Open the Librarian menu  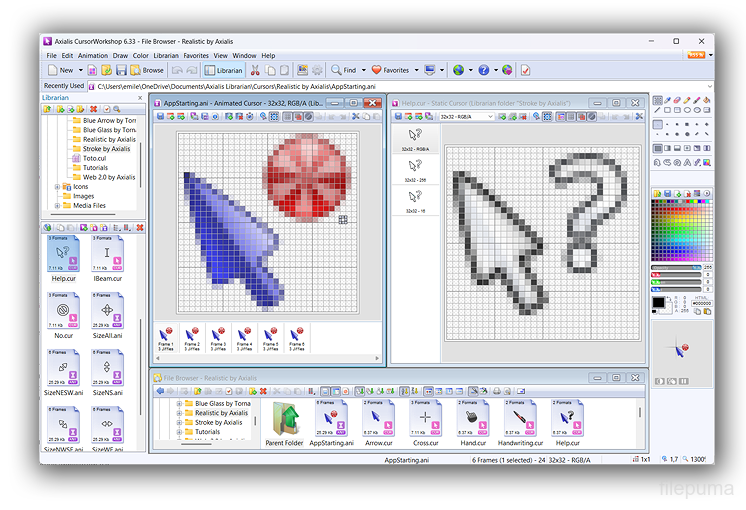point(166,55)
